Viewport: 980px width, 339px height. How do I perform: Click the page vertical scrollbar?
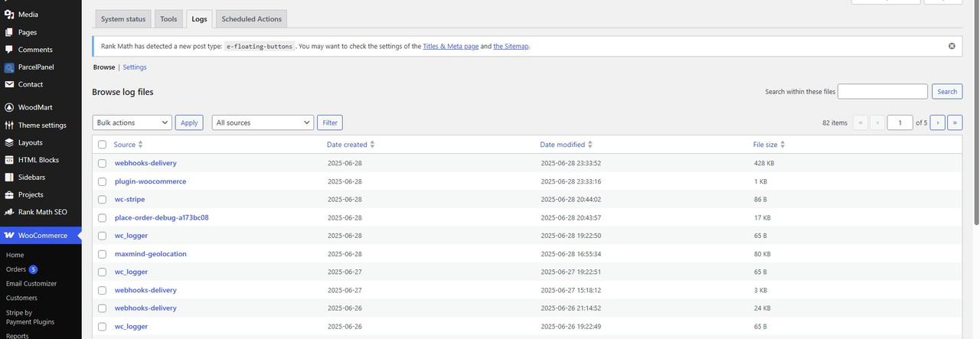[976, 115]
